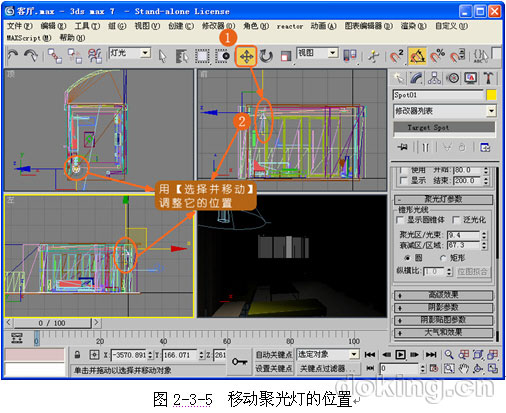The height and width of the screenshot is (413, 506).
Task: Activate the Select Object arrow tool
Action: pos(162,56)
